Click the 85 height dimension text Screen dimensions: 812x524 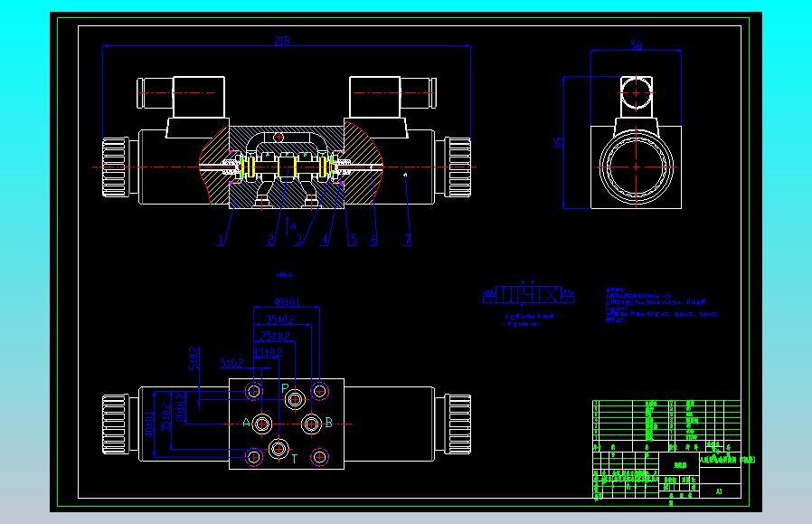tap(559, 142)
